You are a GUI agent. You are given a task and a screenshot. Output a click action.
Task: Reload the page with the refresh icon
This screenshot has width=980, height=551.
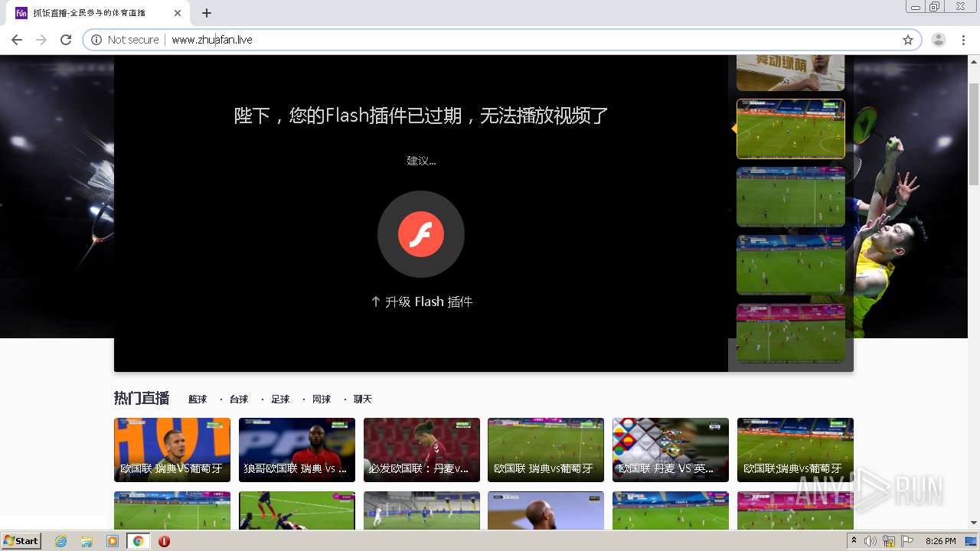tap(66, 40)
